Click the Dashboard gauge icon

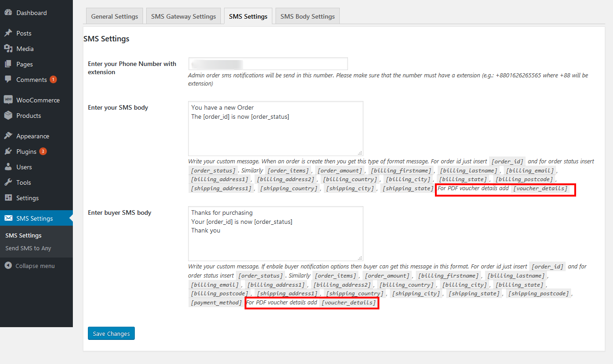[8, 13]
